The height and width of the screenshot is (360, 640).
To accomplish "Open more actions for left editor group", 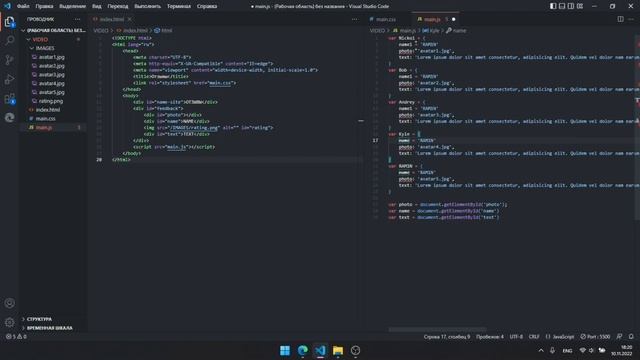I will pyautogui.click(x=354, y=19).
